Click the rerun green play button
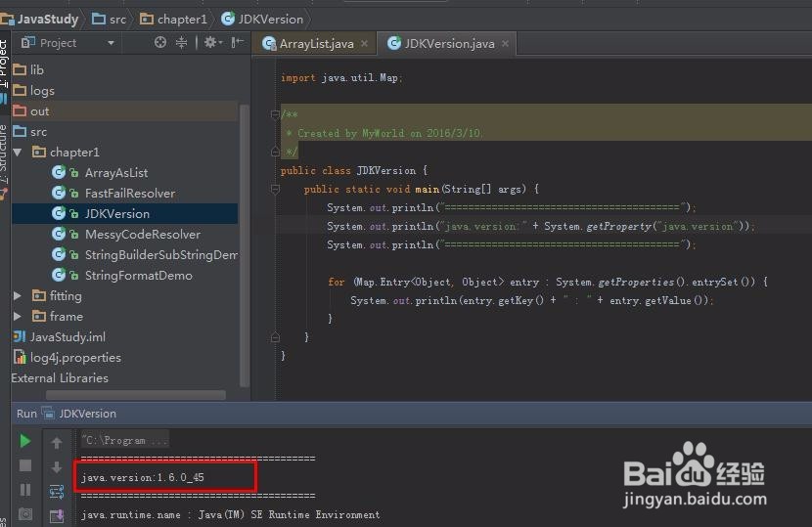This screenshot has width=812, height=527. 24,441
